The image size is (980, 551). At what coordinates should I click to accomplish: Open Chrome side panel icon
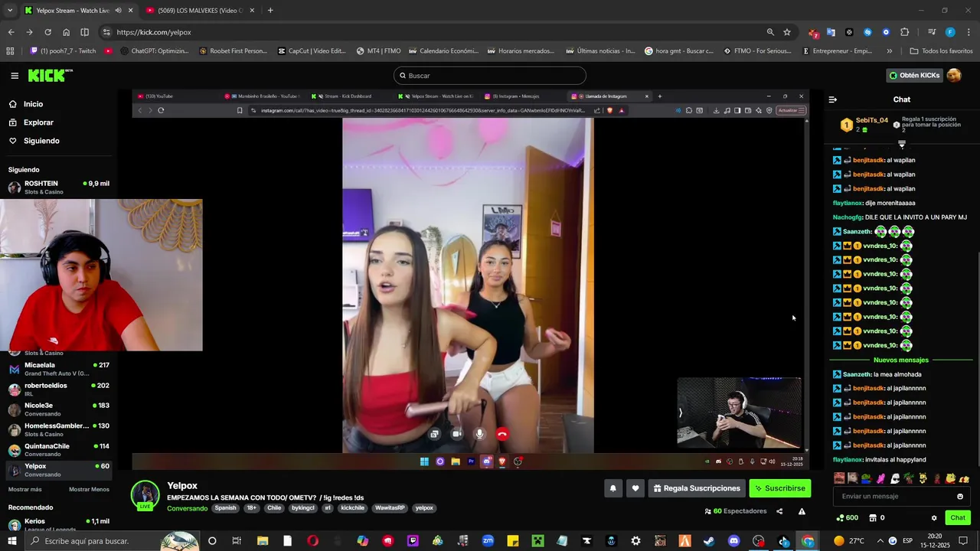tap(85, 32)
